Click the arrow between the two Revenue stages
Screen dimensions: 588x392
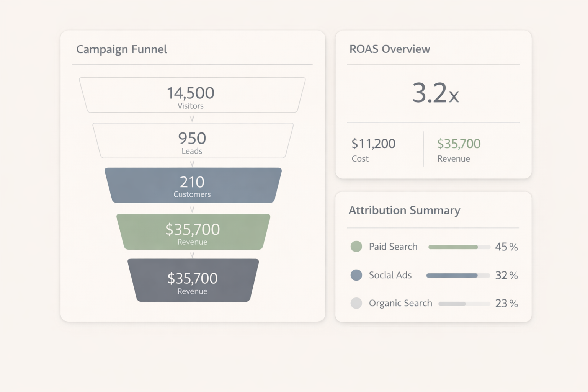(x=192, y=255)
